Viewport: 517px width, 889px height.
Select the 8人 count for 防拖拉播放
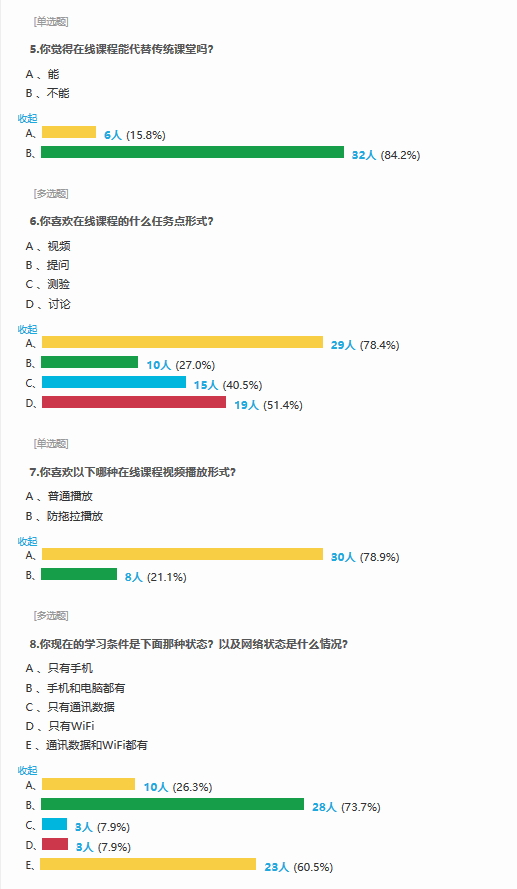[x=134, y=577]
